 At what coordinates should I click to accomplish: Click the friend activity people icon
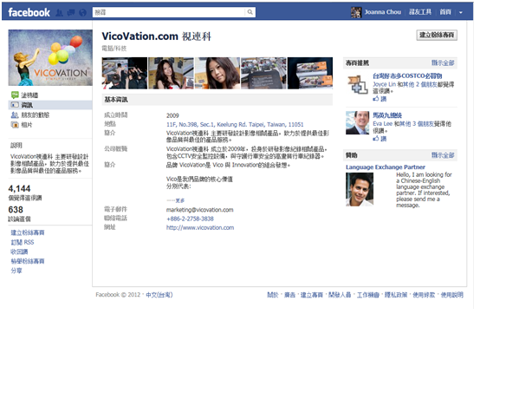coord(15,114)
